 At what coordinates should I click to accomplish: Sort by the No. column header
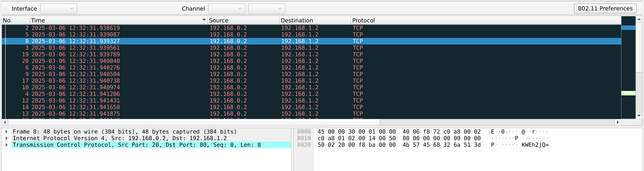coord(16,20)
